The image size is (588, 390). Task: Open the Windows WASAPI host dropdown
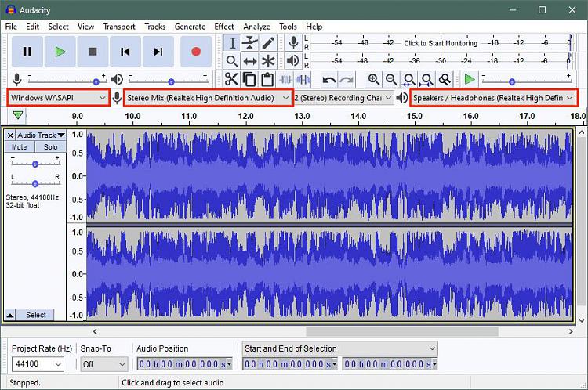point(59,98)
